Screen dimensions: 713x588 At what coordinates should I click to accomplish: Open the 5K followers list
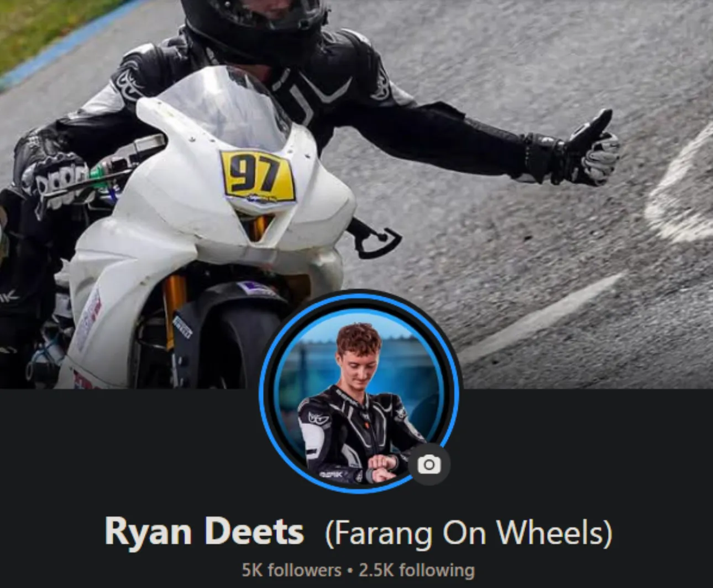coord(291,570)
